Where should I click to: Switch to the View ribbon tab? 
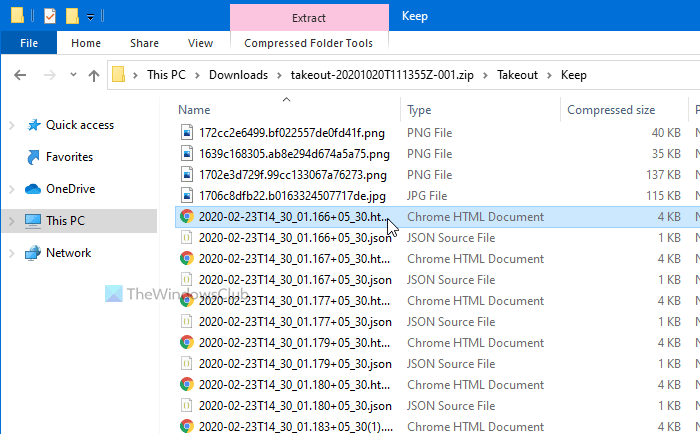click(200, 43)
